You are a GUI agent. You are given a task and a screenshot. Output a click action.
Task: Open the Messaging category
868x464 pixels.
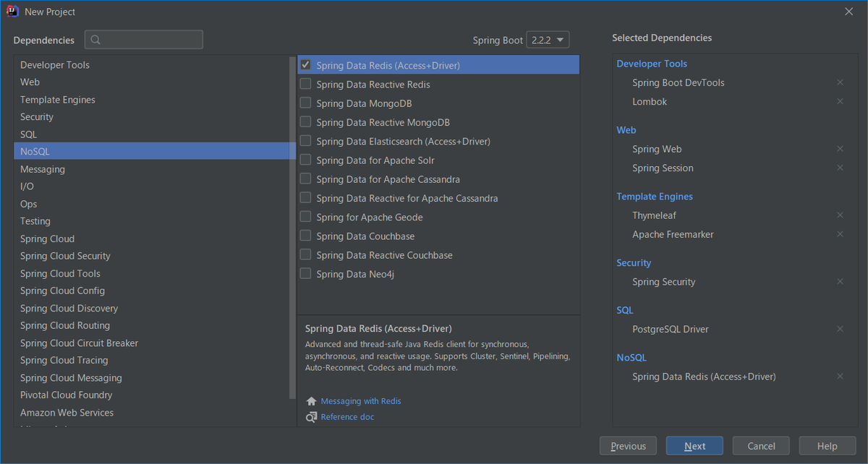(x=151, y=169)
